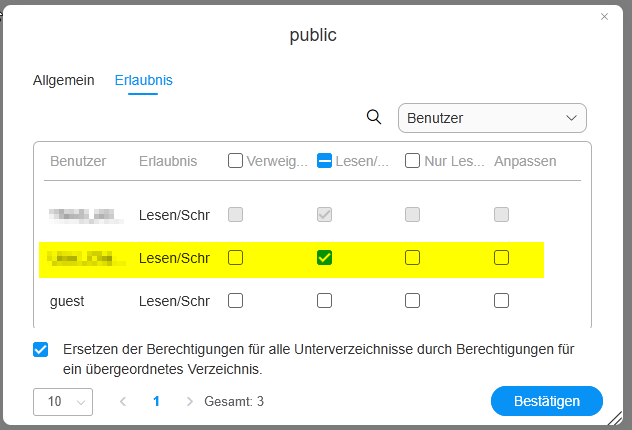Click the Erlaubnis column header
The height and width of the screenshot is (430, 632).
click(x=168, y=161)
